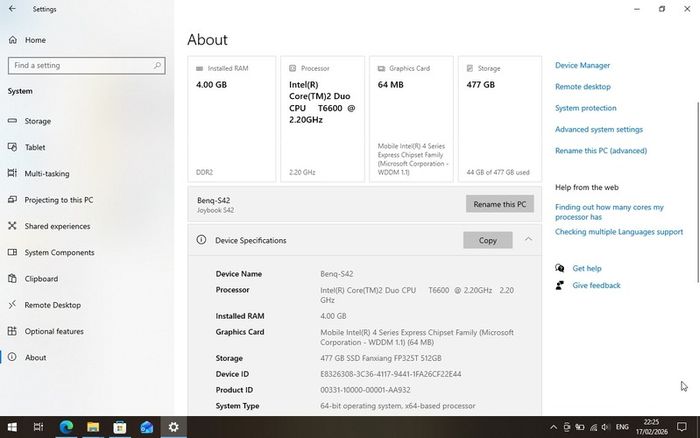Open the network tray icon
This screenshot has height=438, width=700.
593,427
